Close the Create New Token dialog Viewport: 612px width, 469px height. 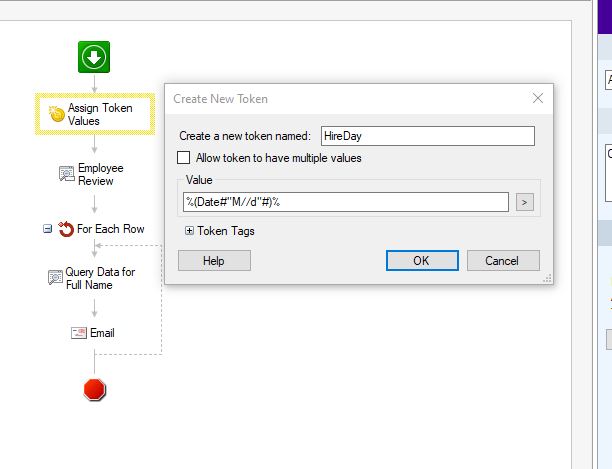tap(538, 98)
